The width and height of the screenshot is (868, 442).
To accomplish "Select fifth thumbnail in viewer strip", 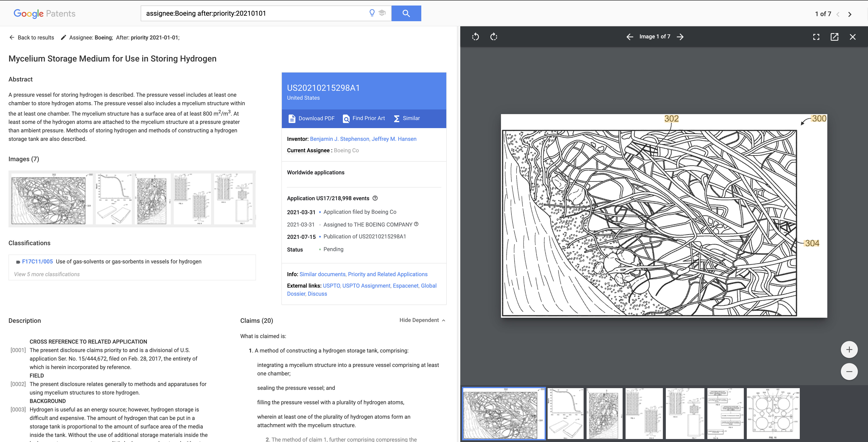I will (685, 413).
